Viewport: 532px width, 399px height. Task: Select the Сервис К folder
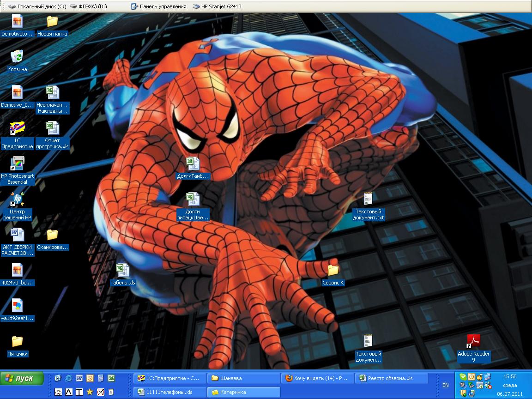click(x=333, y=271)
